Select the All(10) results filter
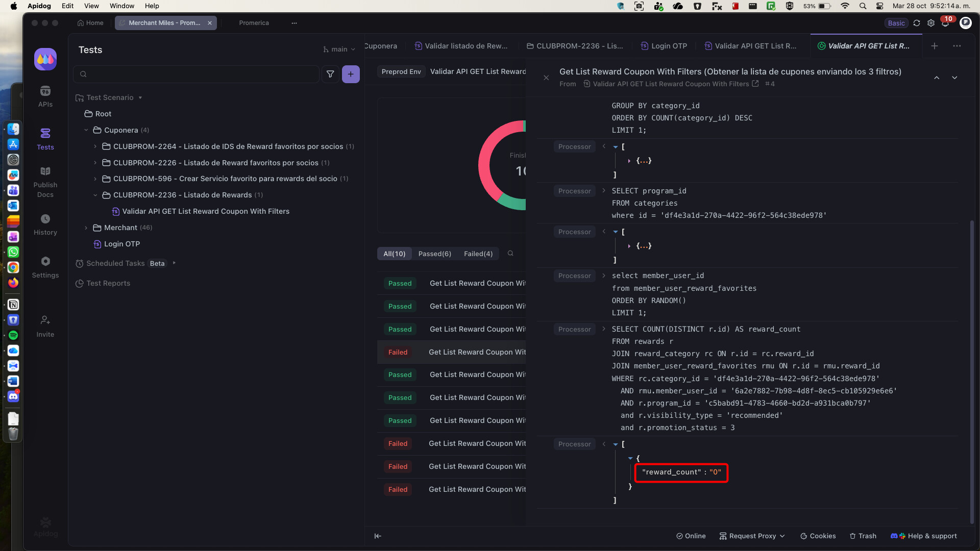 pos(394,254)
